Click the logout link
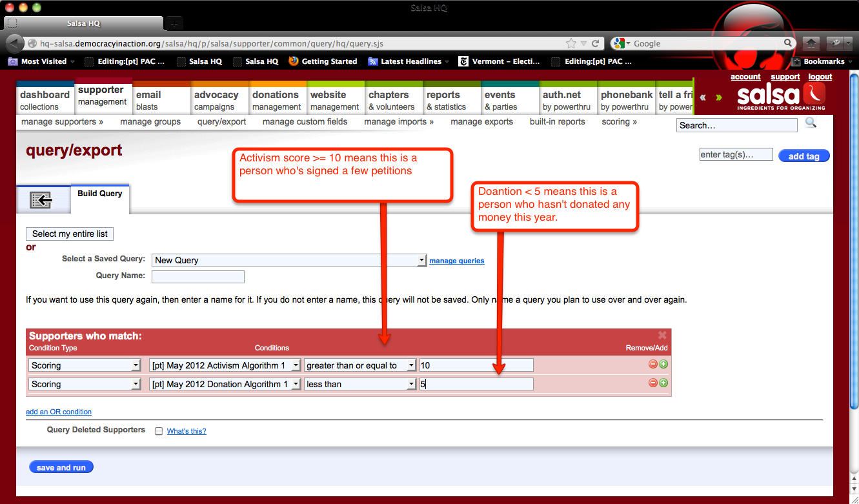Image resolution: width=859 pixels, height=504 pixels. [x=820, y=77]
